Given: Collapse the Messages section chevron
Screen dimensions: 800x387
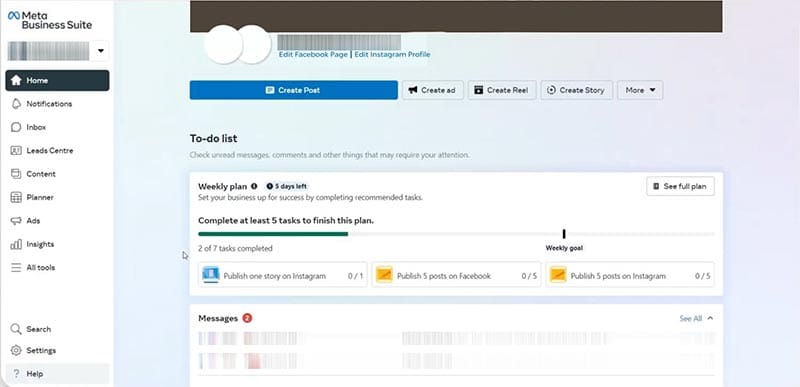Looking at the screenshot, I should point(710,318).
